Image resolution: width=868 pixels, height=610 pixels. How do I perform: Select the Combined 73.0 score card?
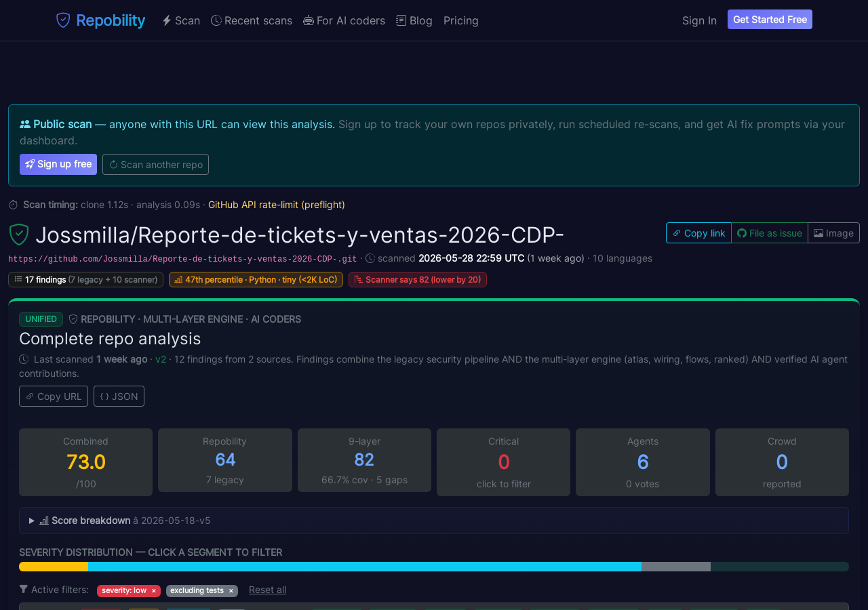coord(85,462)
